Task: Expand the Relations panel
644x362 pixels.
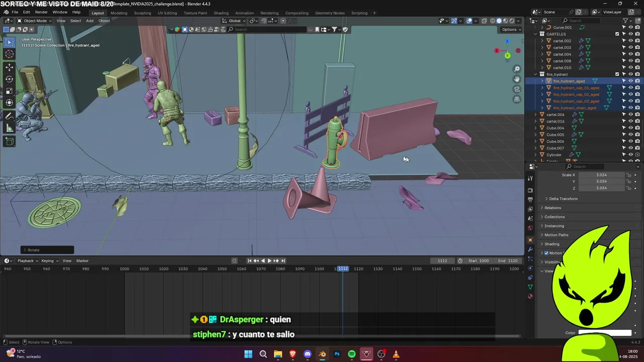Action: pyautogui.click(x=552, y=208)
